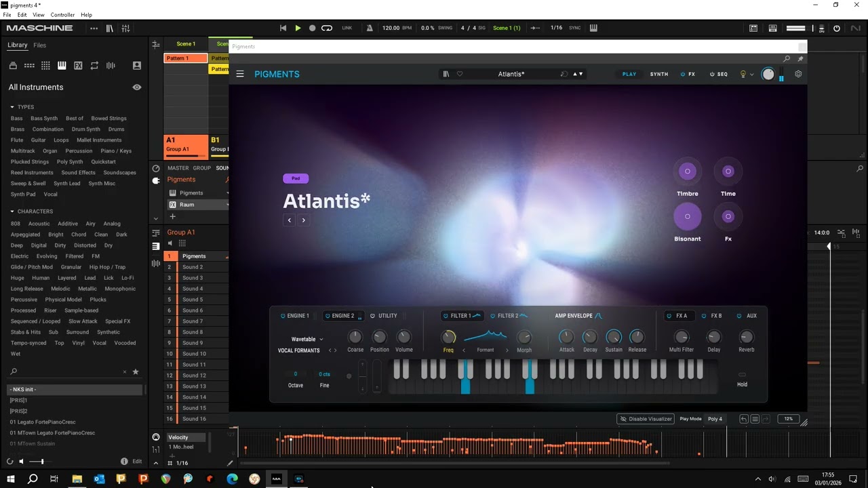Image resolution: width=868 pixels, height=488 pixels.
Task: Toggle the Hold button
Action: [x=742, y=375]
